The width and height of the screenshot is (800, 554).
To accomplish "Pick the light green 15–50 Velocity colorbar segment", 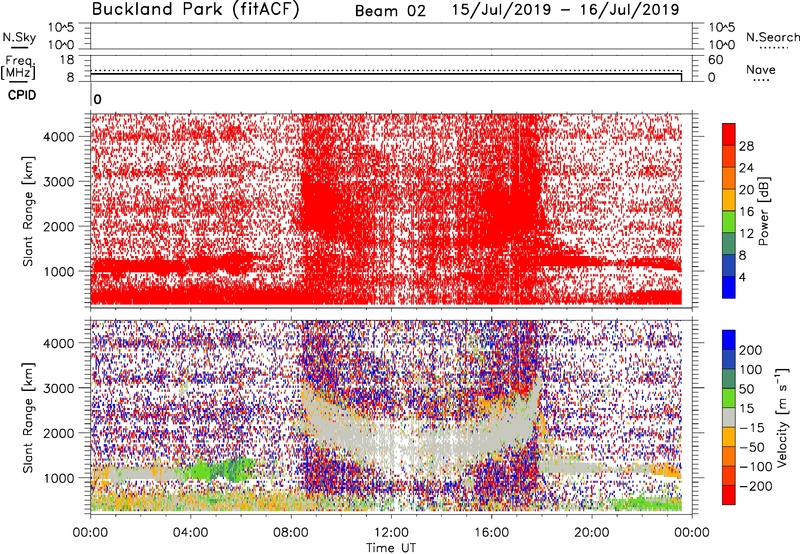I will (x=729, y=398).
